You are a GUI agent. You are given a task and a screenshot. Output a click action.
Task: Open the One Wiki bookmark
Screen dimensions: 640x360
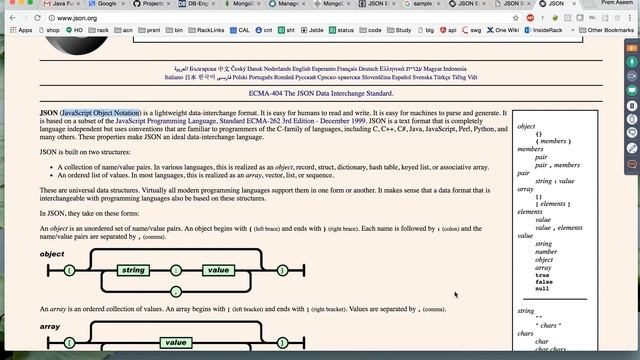(x=502, y=30)
